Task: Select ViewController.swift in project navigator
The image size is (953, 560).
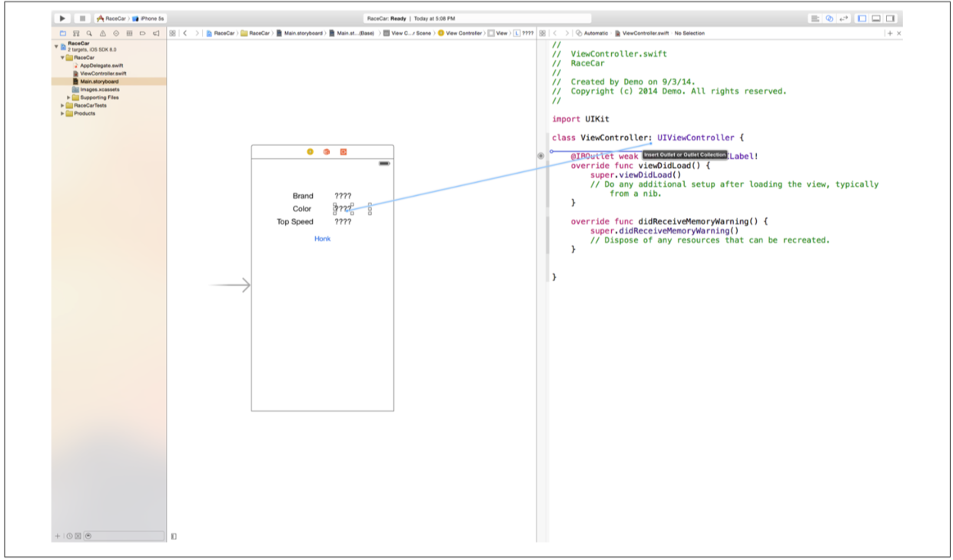Action: coord(102,74)
